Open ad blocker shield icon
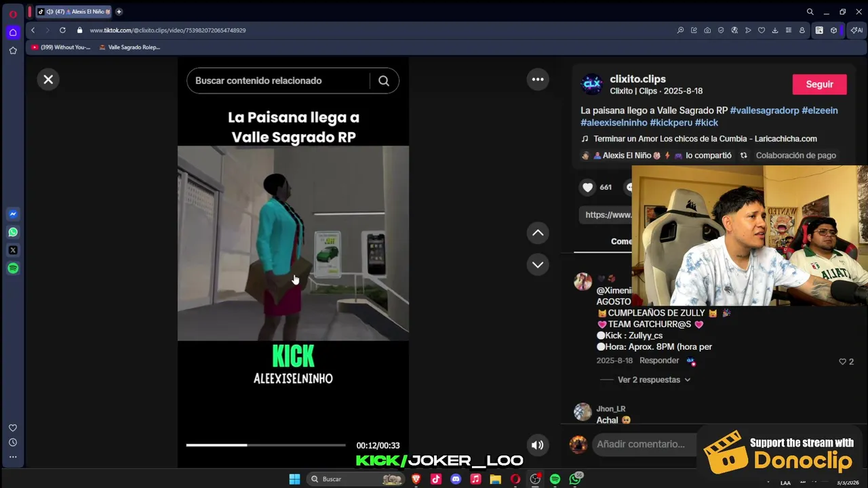This screenshot has width=868, height=488. 721,30
